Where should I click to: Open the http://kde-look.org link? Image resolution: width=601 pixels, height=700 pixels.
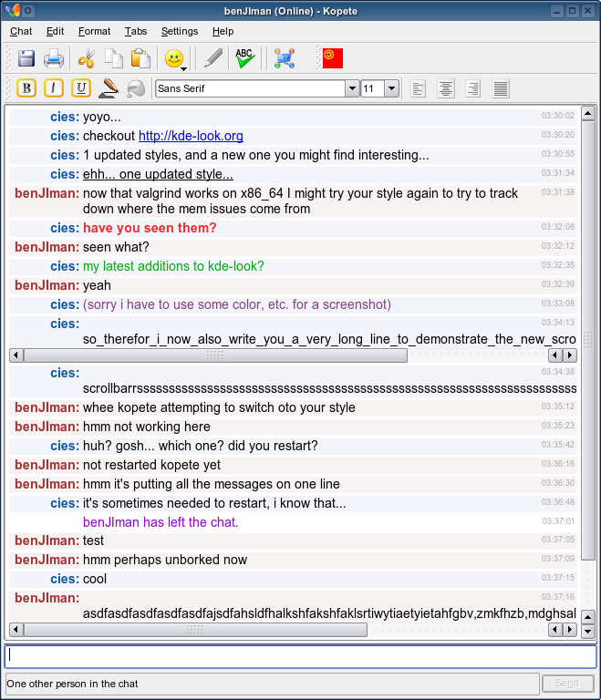[191, 136]
